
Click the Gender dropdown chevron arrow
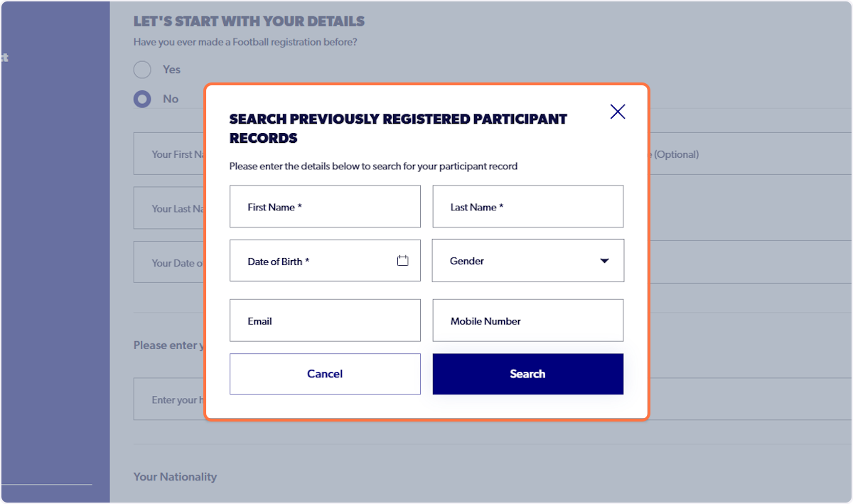pos(604,260)
